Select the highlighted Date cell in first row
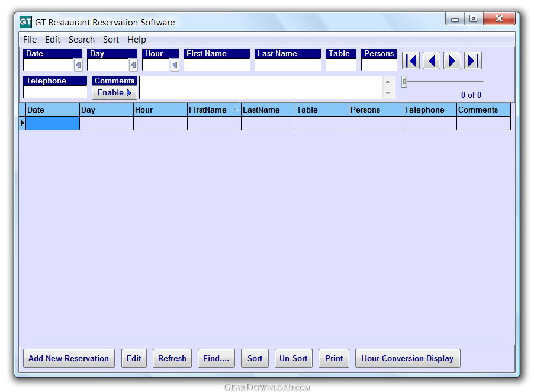The image size is (534, 392). pos(53,123)
